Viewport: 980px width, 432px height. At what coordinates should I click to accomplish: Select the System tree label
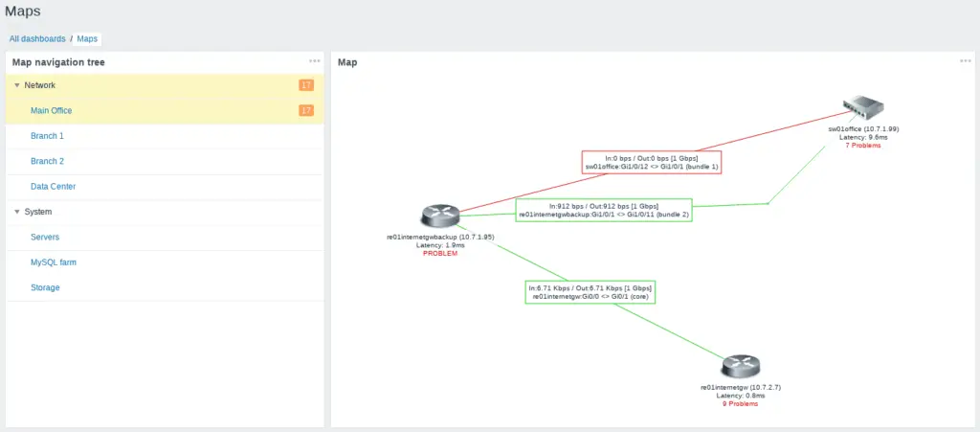[38, 212]
